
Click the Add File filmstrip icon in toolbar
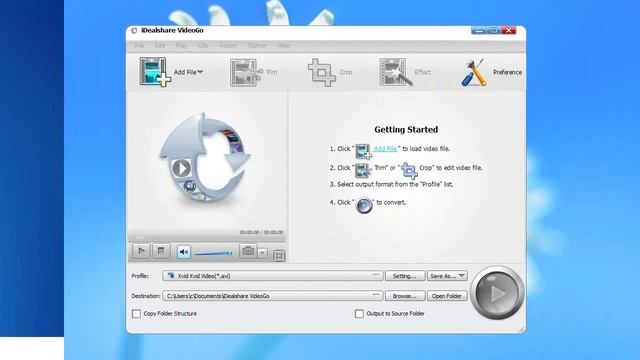pos(155,72)
